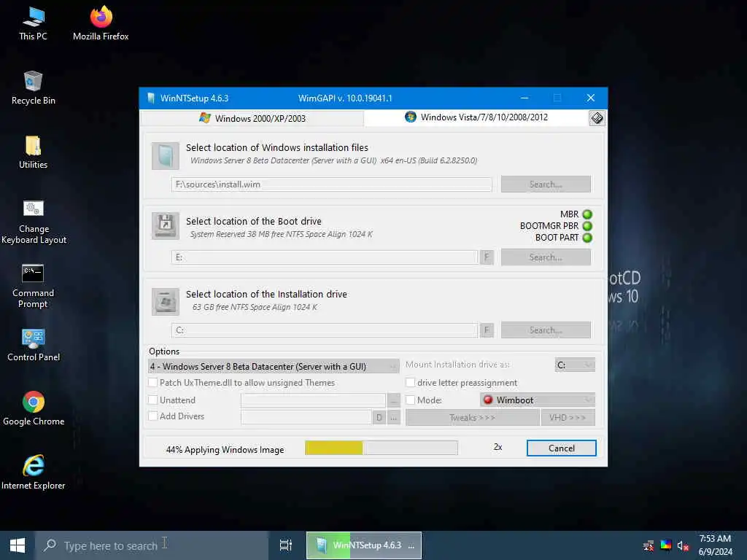The width and height of the screenshot is (747, 560).
Task: Click Search button for the Boot drive
Action: click(546, 257)
